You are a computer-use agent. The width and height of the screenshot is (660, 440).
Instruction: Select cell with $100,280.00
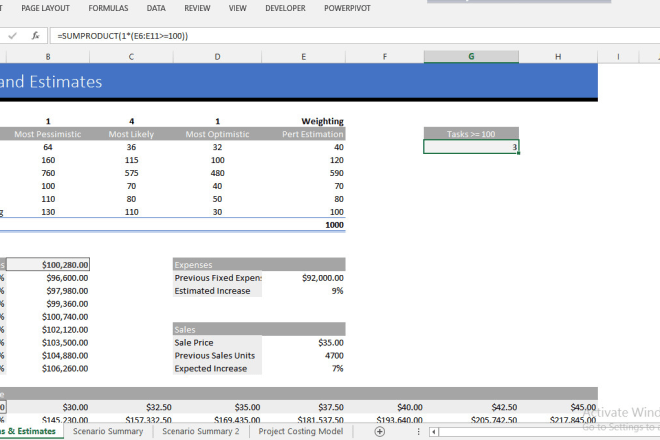tap(48, 265)
